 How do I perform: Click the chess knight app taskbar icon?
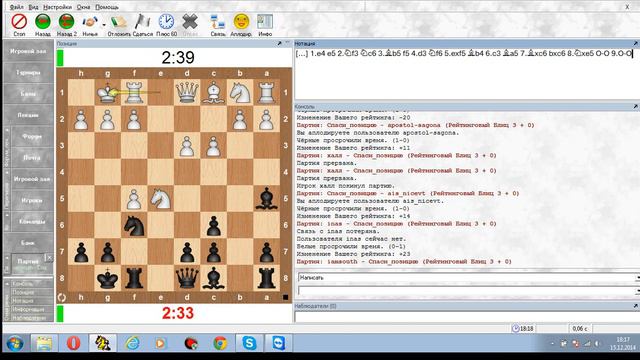[x=103, y=343]
